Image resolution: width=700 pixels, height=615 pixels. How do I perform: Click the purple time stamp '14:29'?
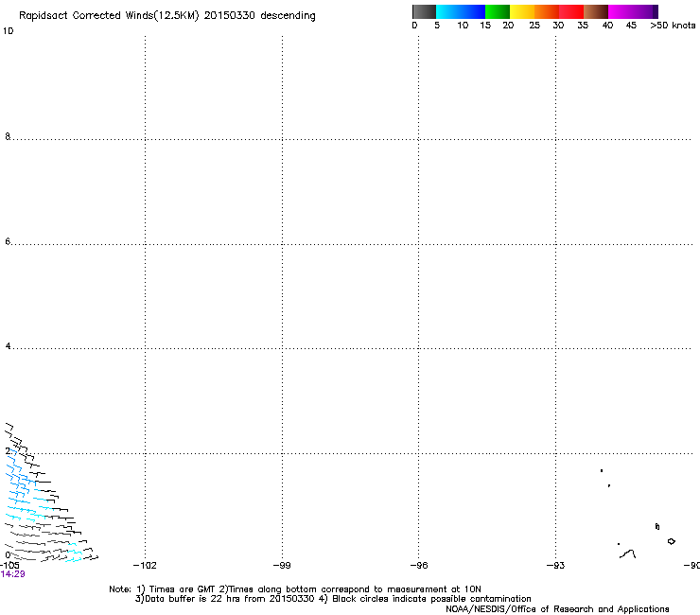(x=13, y=574)
